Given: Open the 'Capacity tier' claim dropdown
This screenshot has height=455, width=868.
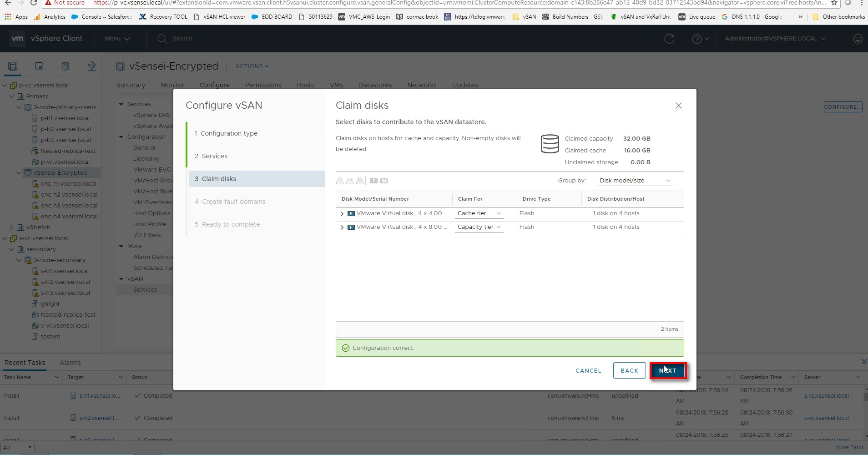Looking at the screenshot, I should coord(479,227).
